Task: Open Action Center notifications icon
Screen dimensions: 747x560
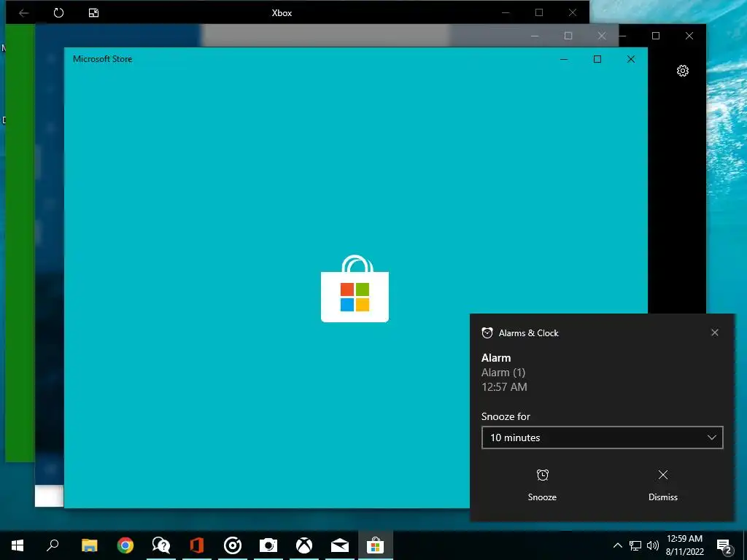Action: 724,545
